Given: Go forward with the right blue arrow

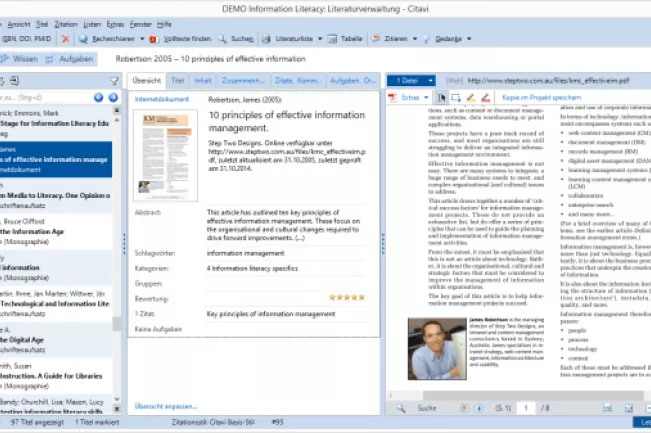Looking at the screenshot, I should click(113, 98).
